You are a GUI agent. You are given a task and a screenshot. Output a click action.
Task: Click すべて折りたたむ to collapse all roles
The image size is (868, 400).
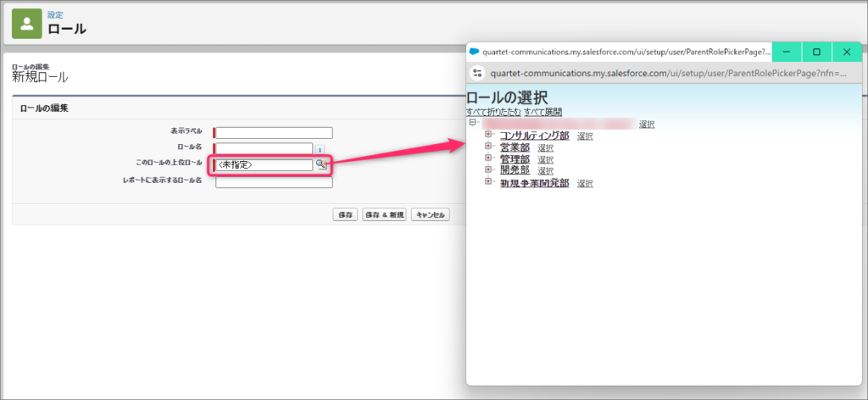tap(492, 112)
